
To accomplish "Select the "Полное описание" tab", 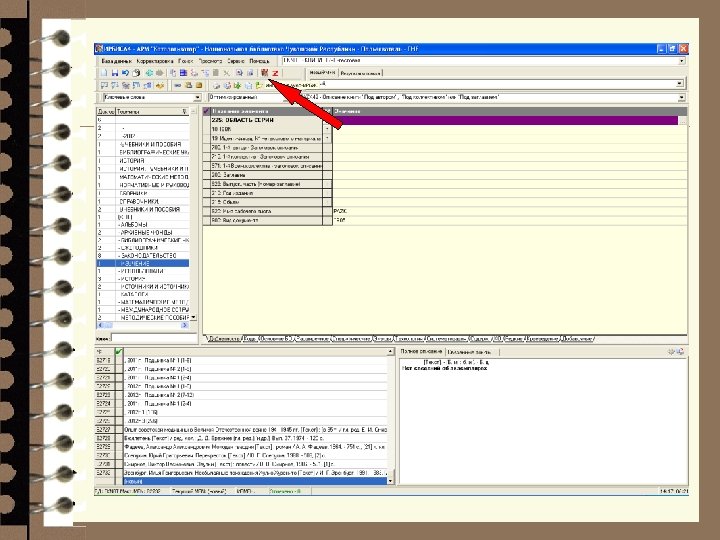I will 421,351.
